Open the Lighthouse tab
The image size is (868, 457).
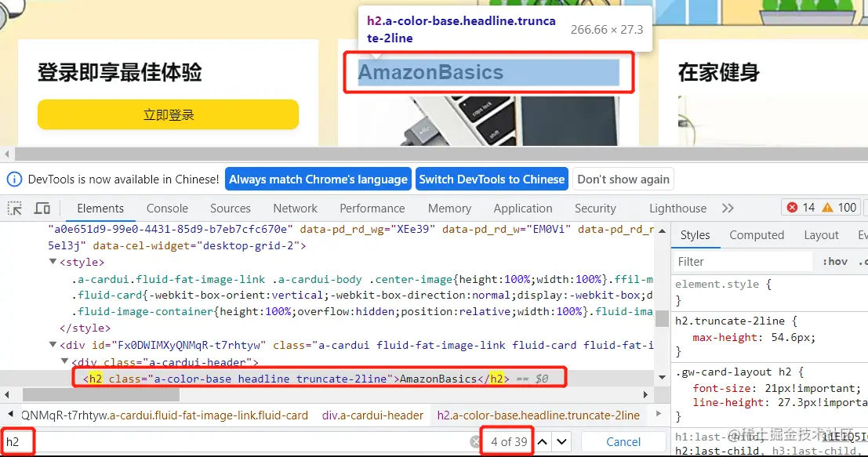click(x=677, y=208)
